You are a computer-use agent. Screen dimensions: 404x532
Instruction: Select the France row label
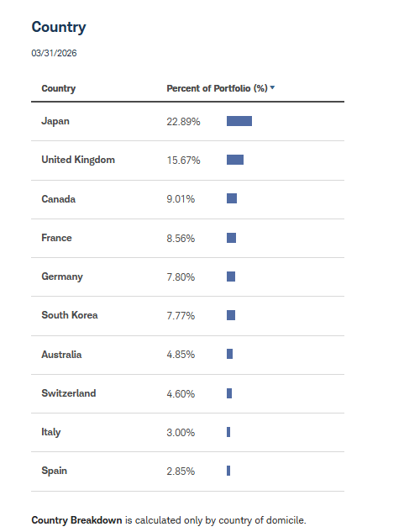56,238
